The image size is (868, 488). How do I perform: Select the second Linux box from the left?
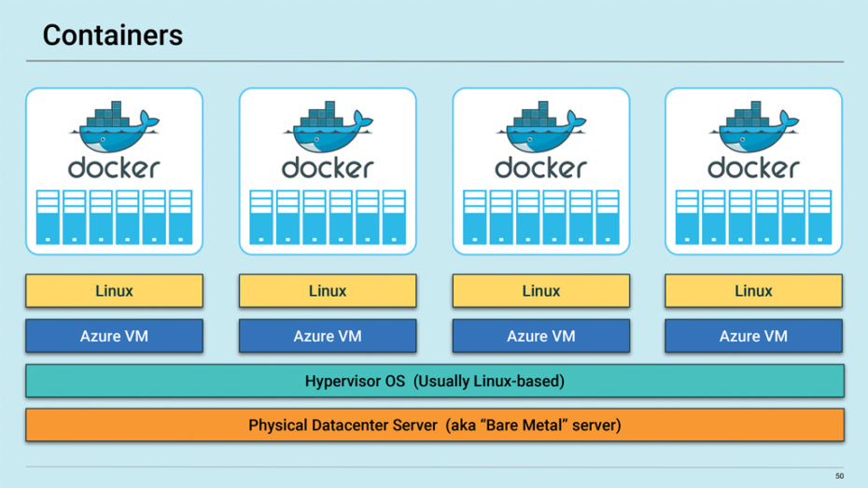coord(328,291)
